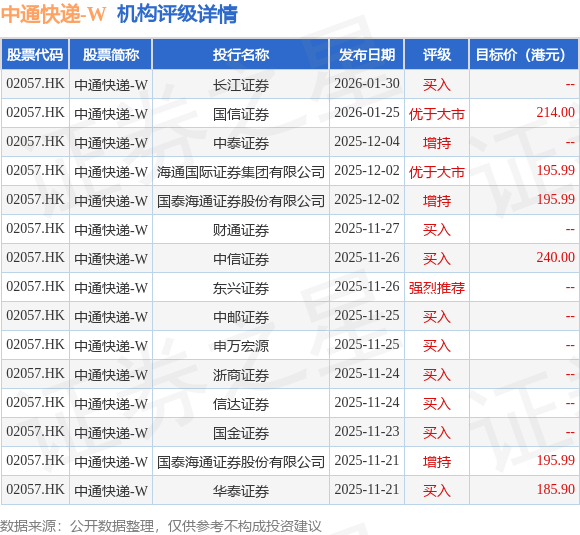
Task: Select the 浙商证券 cell
Action: coord(241,375)
